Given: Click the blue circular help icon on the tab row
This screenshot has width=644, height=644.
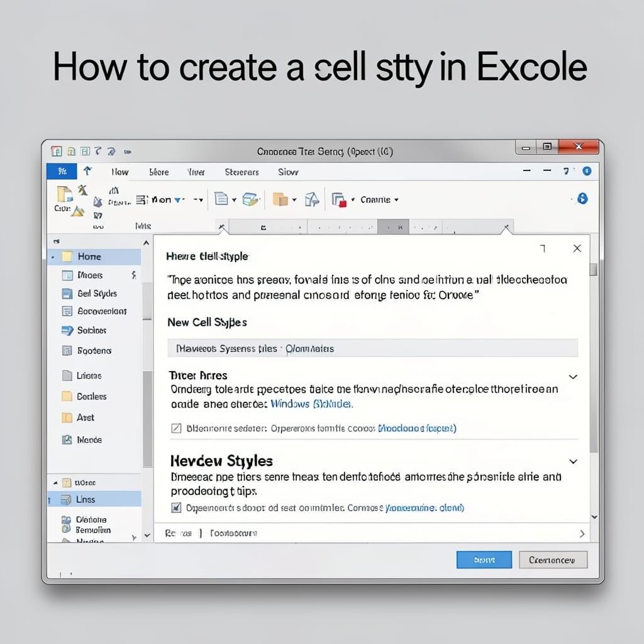Looking at the screenshot, I should coord(587,171).
